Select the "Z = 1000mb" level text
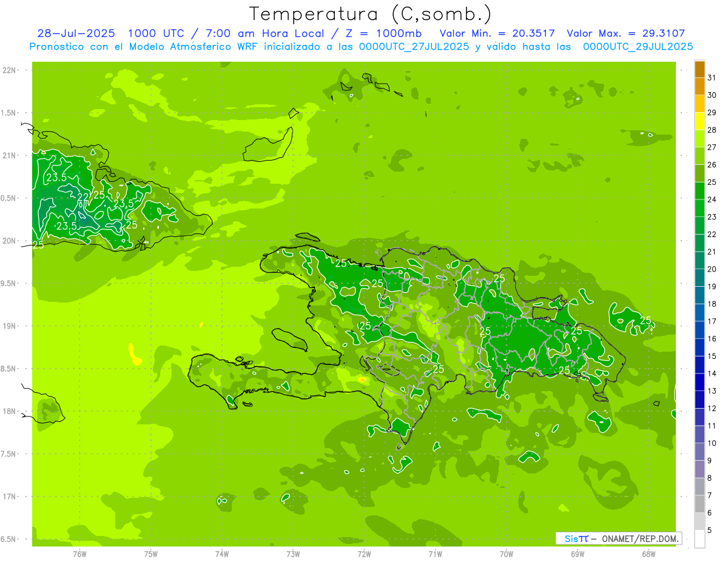Viewport: 728px width, 562px height. [x=383, y=33]
